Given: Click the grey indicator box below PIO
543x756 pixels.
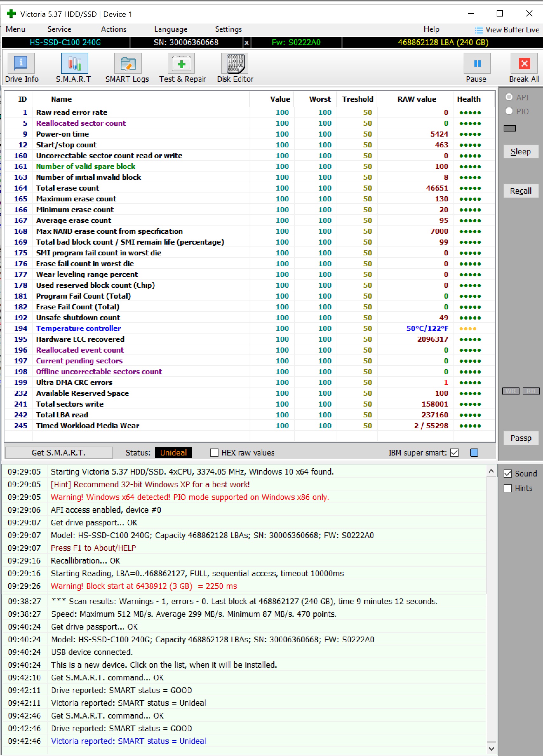Looking at the screenshot, I should coord(509,128).
